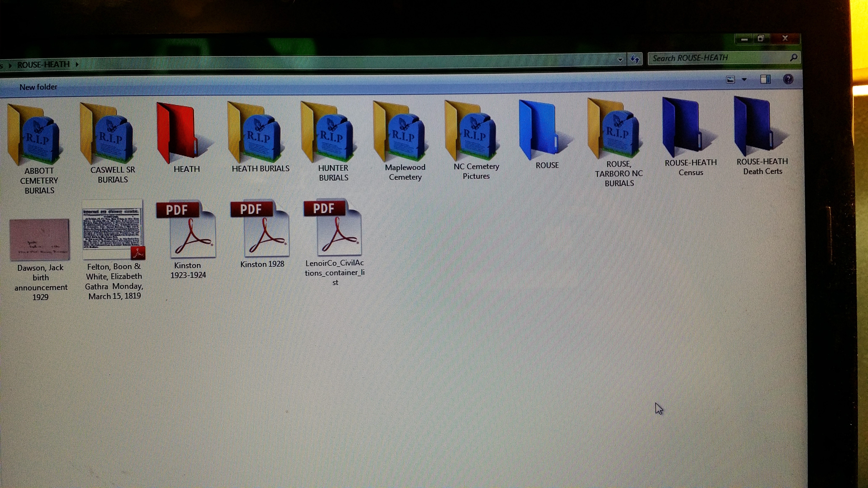
Task: Toggle the preview pane button
Action: pyautogui.click(x=765, y=79)
